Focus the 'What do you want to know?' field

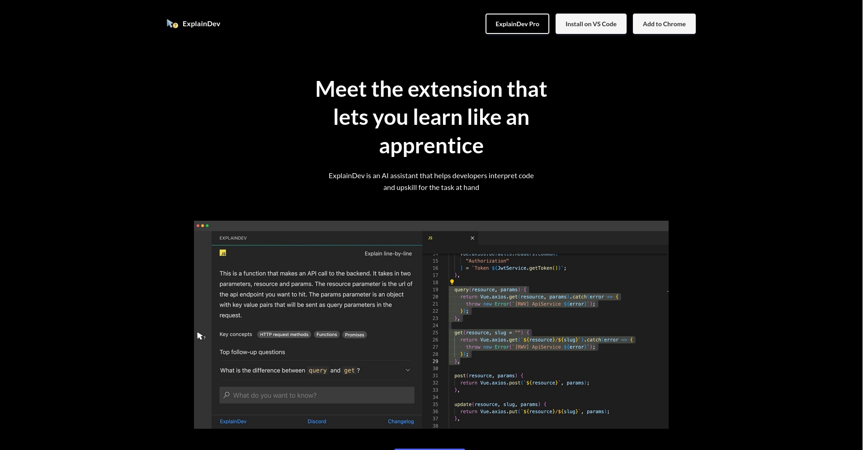pyautogui.click(x=317, y=395)
